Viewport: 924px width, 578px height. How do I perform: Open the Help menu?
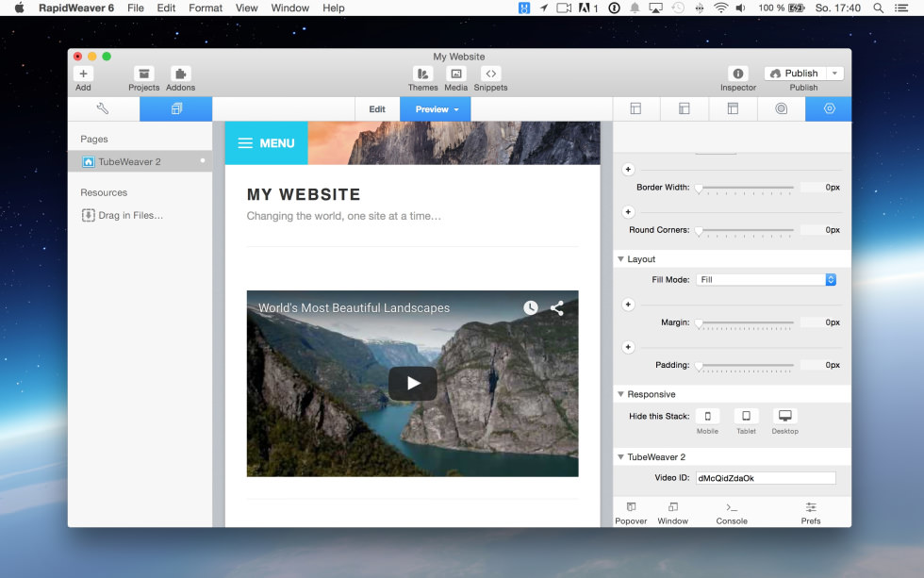point(334,8)
